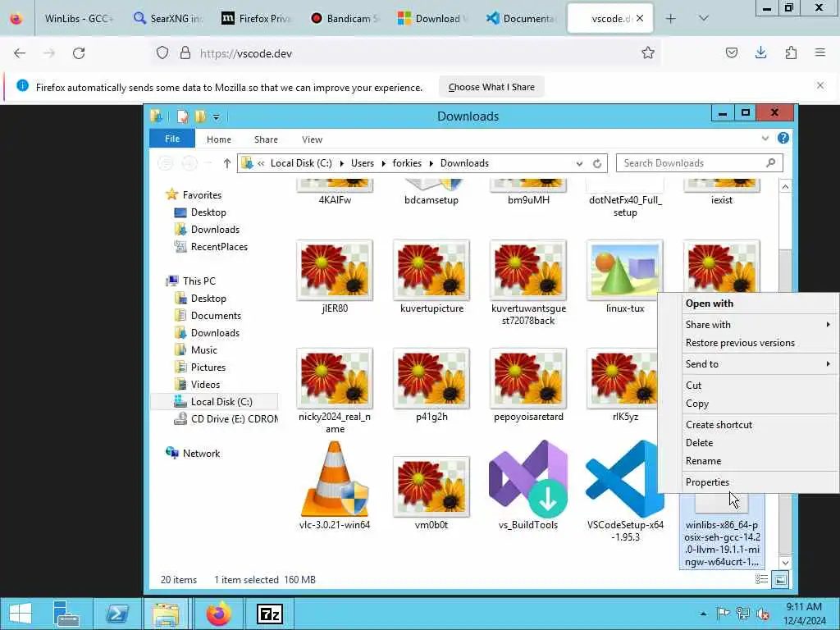Open the Firefox hamburger application menu
The width and height of the screenshot is (840, 630).
820,52
